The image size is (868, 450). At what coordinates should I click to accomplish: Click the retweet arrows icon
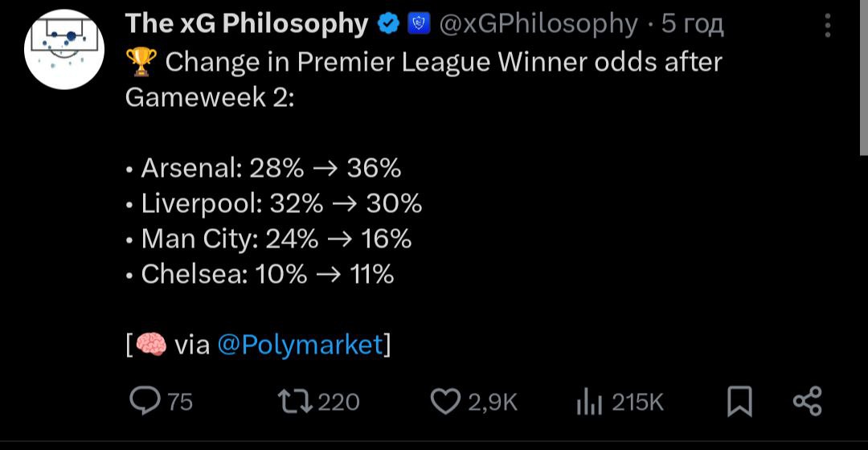pyautogui.click(x=294, y=401)
